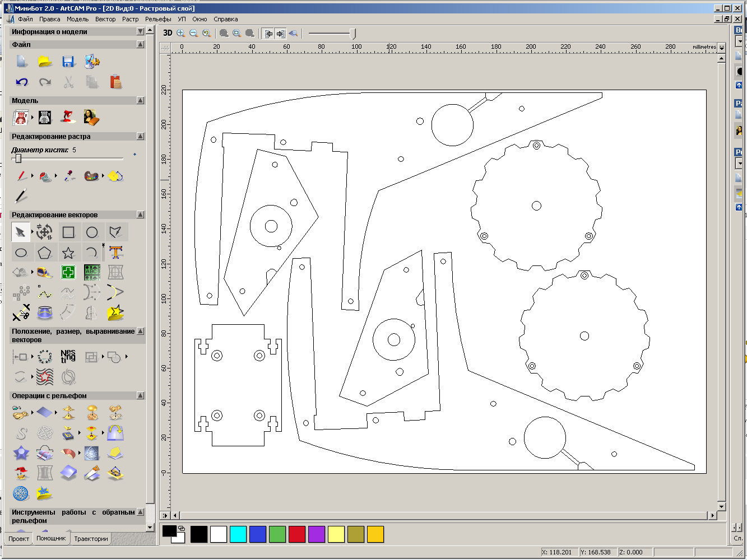The image size is (747, 560).
Task: Expand the 'Информация о модели' section
Action: pyautogui.click(x=140, y=32)
